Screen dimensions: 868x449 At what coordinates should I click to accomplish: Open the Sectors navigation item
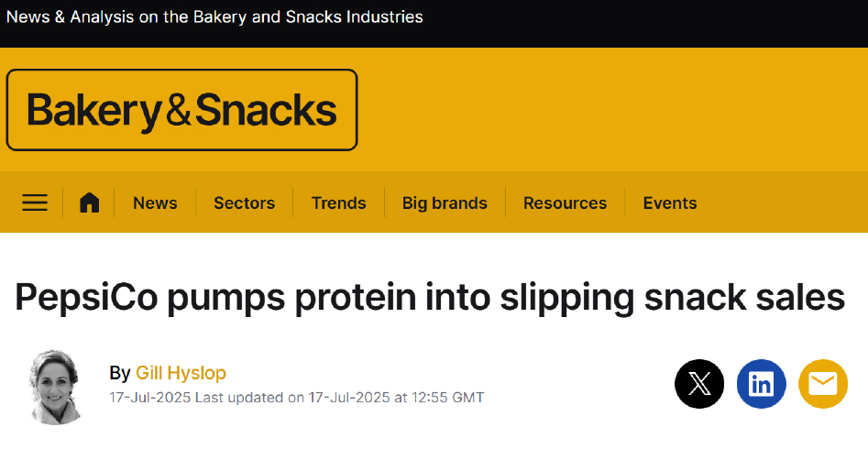tap(244, 203)
